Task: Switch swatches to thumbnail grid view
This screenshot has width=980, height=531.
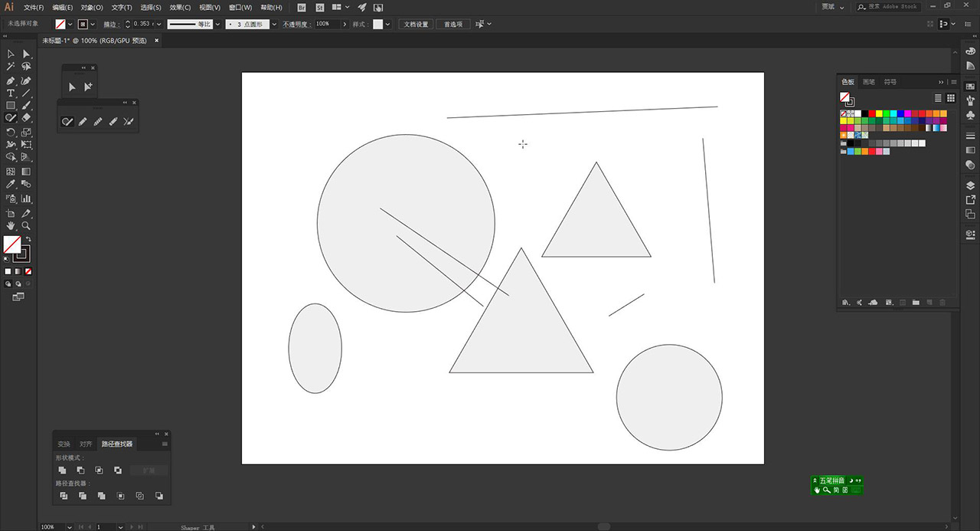Action: [x=951, y=98]
